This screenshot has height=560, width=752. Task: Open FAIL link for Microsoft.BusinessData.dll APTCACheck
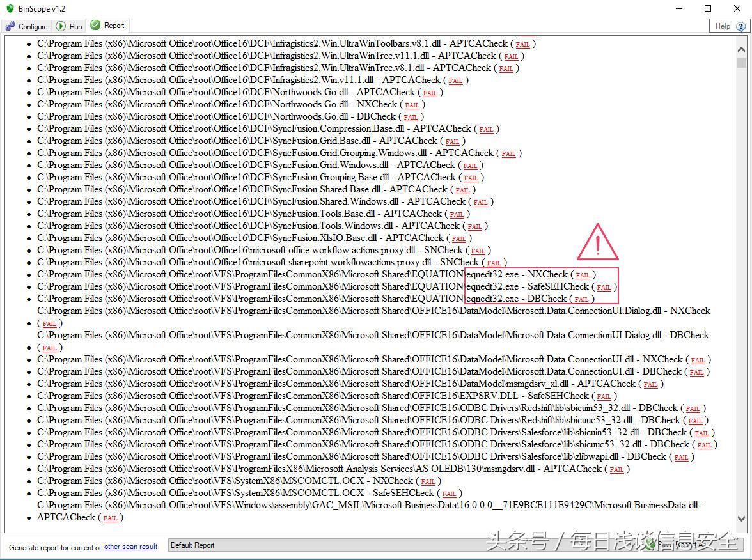pyautogui.click(x=110, y=518)
